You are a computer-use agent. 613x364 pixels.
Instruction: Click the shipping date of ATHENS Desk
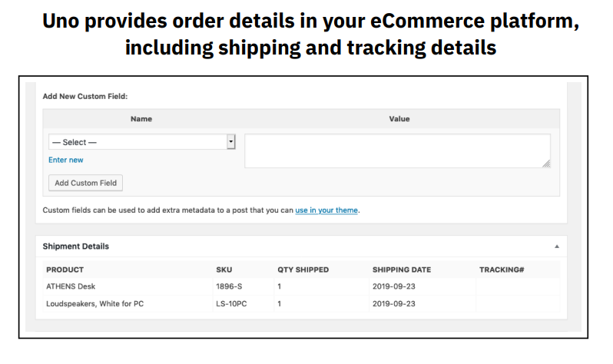(x=394, y=286)
